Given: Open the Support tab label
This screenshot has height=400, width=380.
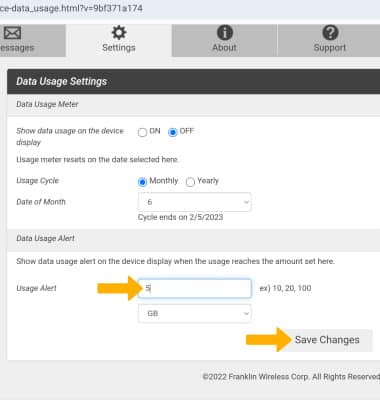Looking at the screenshot, I should click(330, 48).
